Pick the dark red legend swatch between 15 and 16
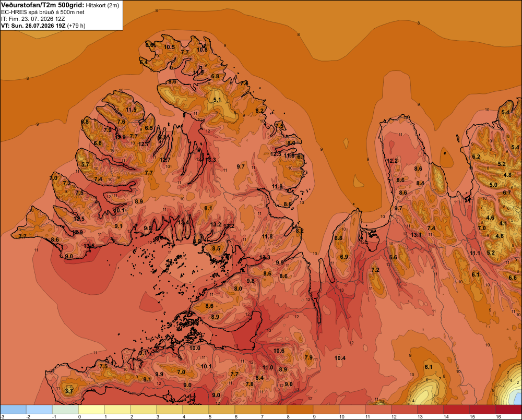This screenshot has height=420, width=522. [x=483, y=410]
